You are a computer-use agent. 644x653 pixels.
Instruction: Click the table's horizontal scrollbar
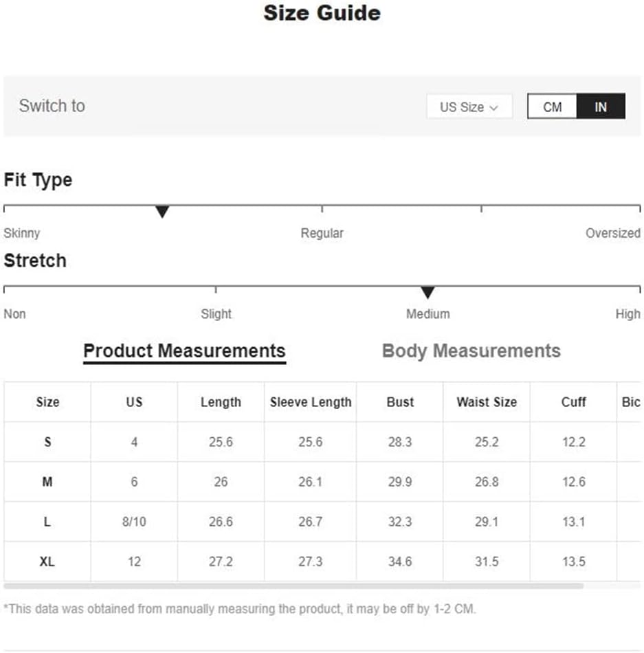pos(293,586)
